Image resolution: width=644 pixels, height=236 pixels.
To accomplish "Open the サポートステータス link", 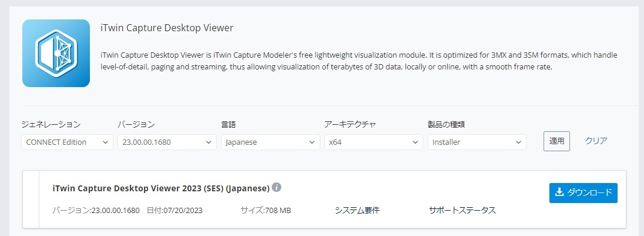I will coord(462,211).
